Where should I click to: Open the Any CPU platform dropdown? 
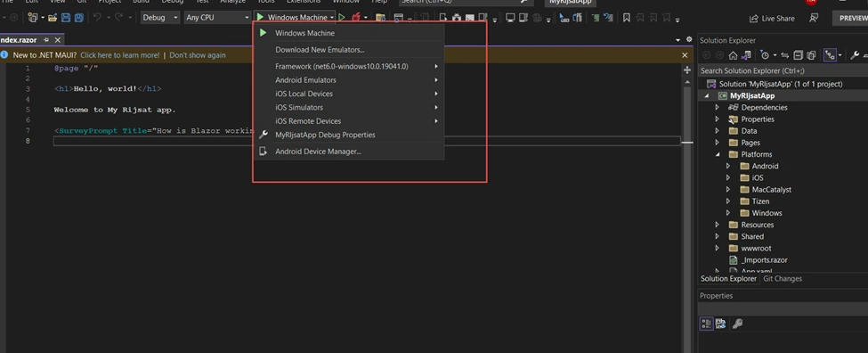[x=217, y=18]
